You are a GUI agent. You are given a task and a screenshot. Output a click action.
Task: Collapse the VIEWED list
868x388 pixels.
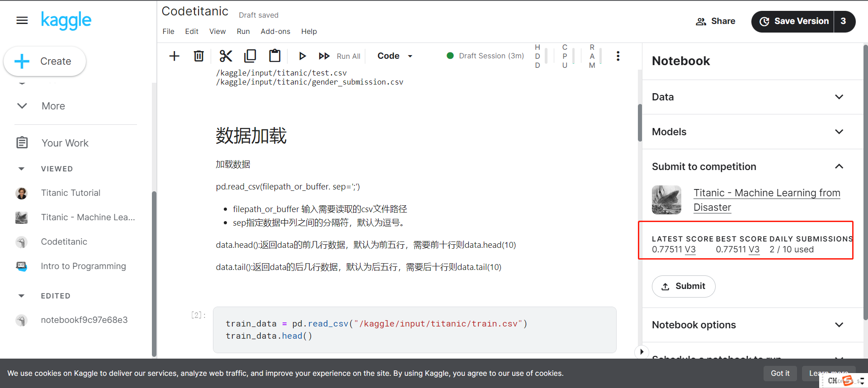(x=21, y=169)
